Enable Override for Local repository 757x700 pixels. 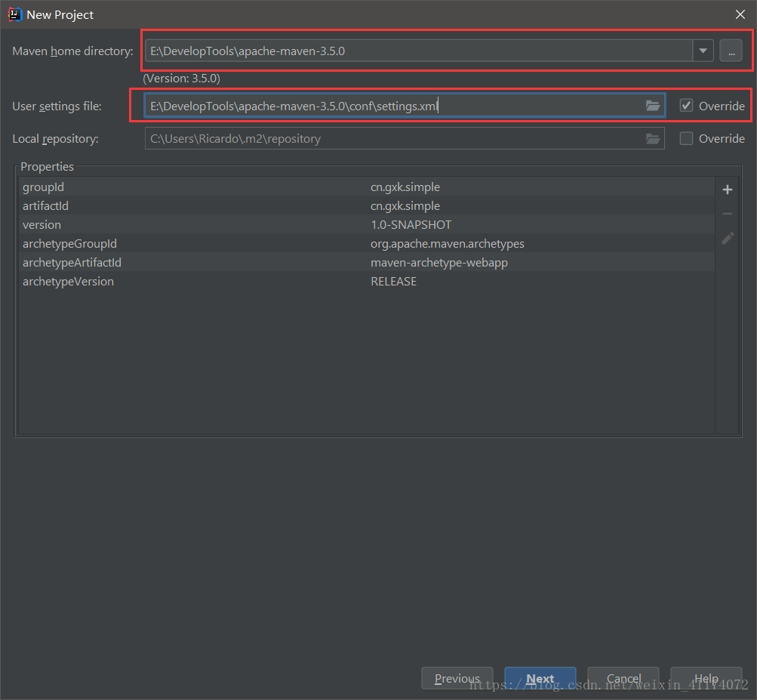686,139
